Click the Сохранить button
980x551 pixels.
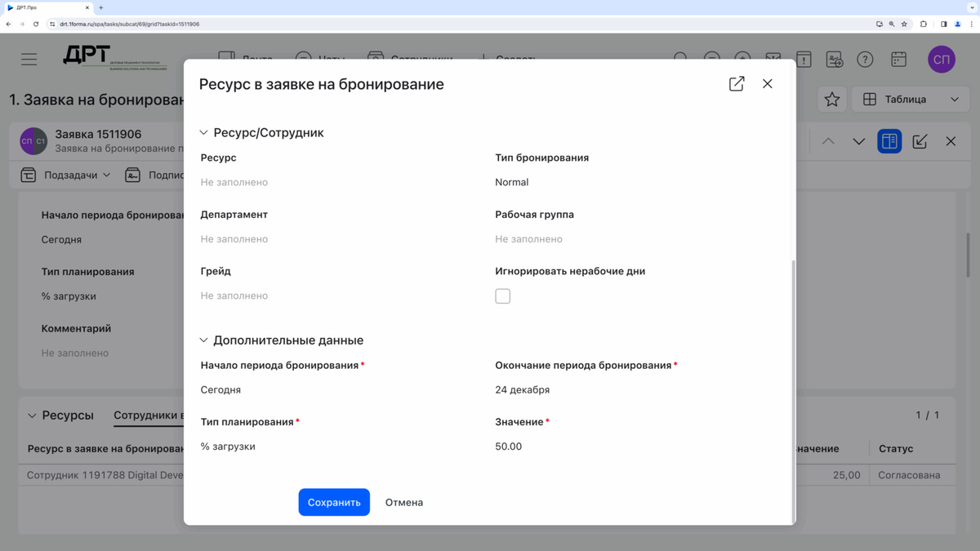[334, 502]
